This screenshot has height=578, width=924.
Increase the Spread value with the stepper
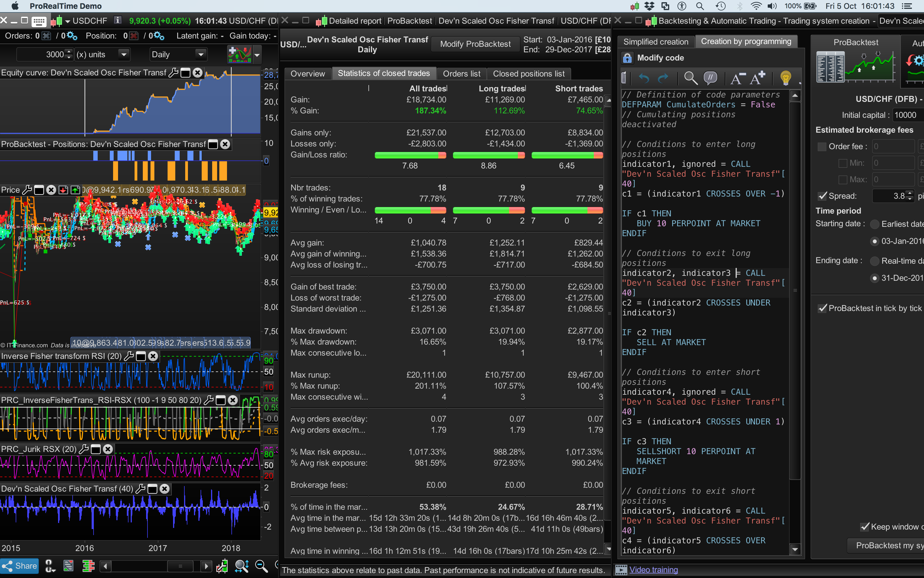click(910, 193)
